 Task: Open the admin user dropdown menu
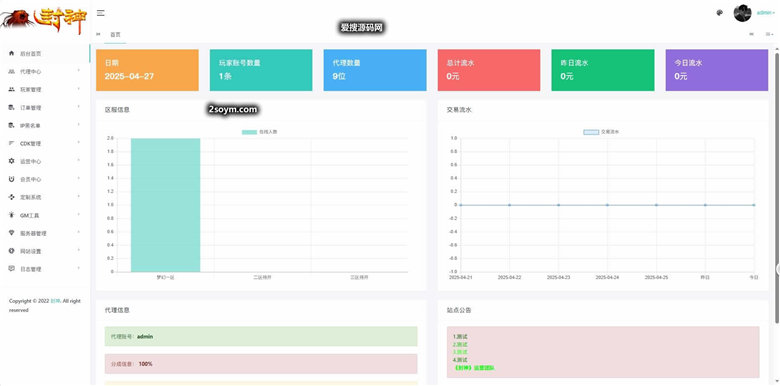(765, 13)
